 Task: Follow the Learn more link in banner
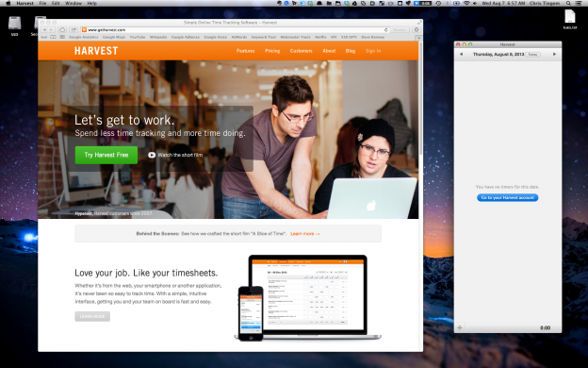point(305,234)
